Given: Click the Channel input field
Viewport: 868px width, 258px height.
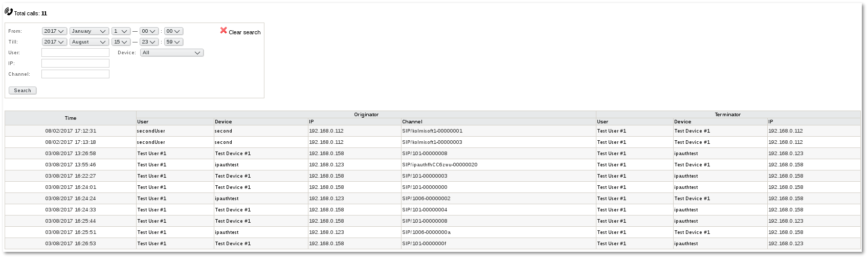Looking at the screenshot, I should (x=75, y=74).
